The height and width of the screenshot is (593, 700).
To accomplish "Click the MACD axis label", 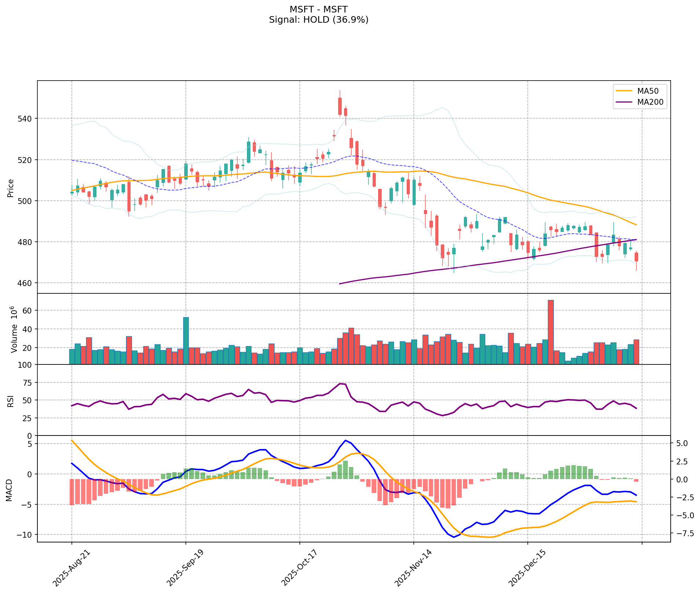I will tap(10, 490).
